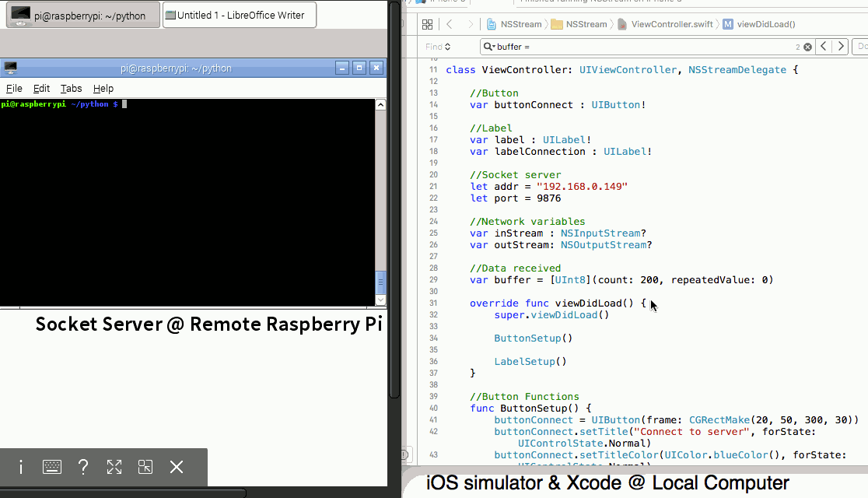Select NSStream project in jump bar
The width and height of the screenshot is (868, 498).
click(514, 24)
